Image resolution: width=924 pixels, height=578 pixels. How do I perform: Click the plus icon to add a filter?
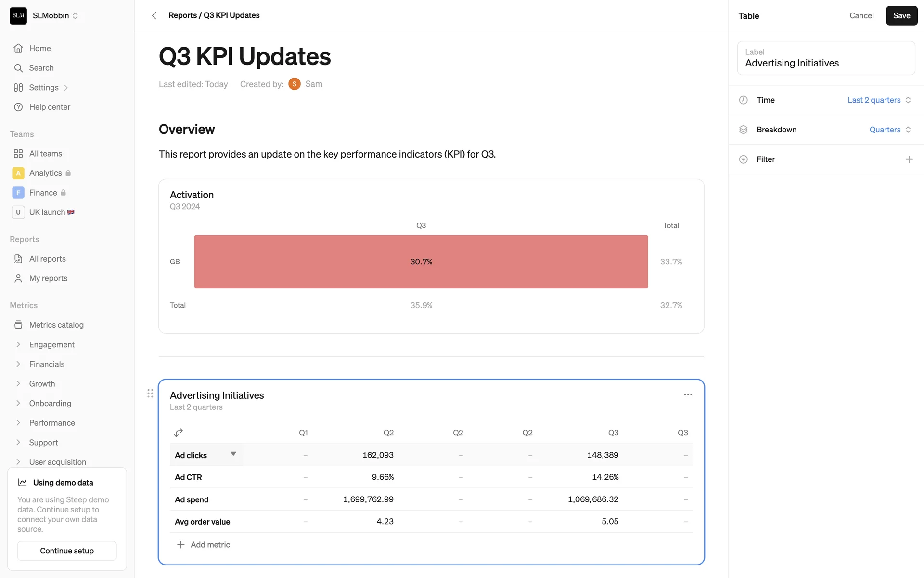[909, 159]
